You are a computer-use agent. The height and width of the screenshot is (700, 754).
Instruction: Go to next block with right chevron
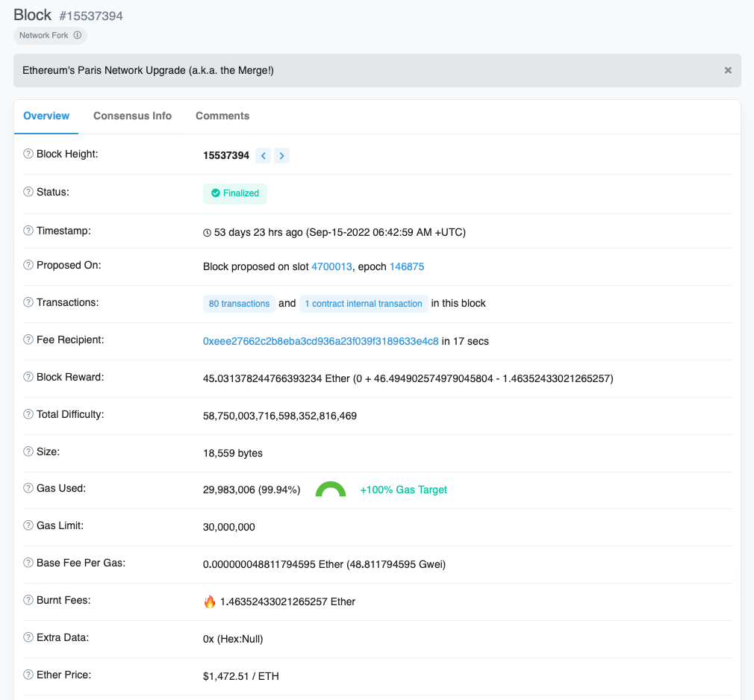point(281,155)
